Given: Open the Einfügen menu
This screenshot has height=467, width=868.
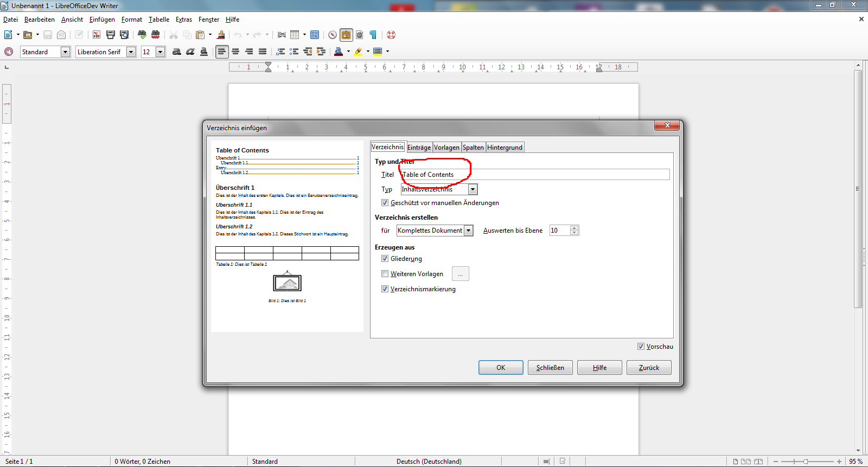Looking at the screenshot, I should pos(102,20).
